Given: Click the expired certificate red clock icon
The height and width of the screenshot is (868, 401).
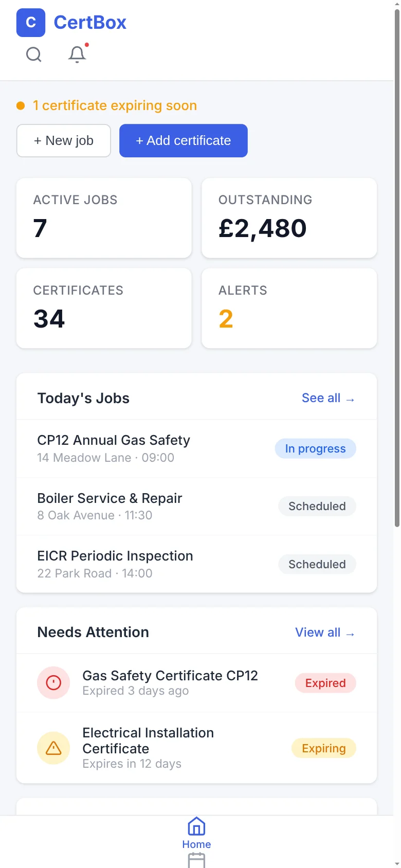Looking at the screenshot, I should coord(53,683).
